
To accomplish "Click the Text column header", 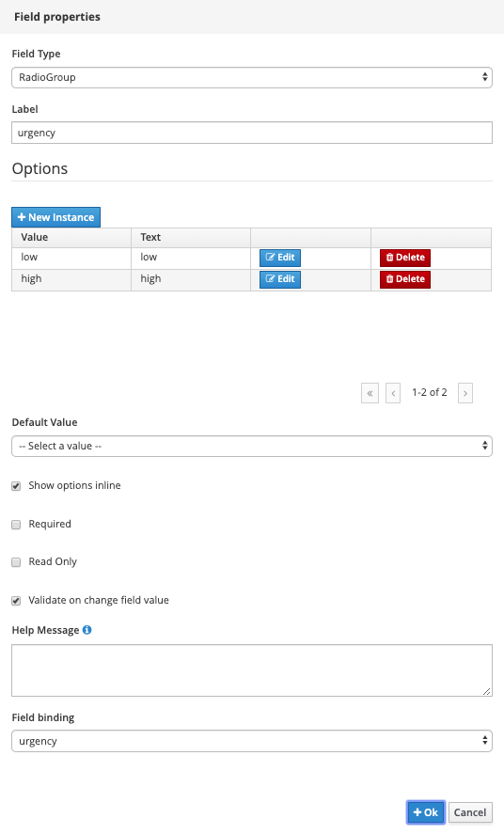I will (191, 237).
